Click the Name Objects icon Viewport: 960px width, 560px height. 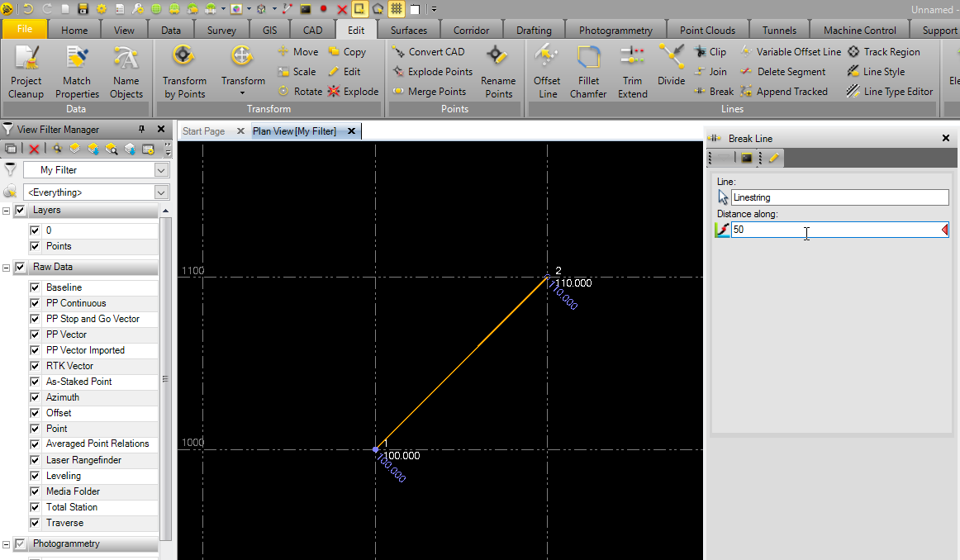(126, 71)
